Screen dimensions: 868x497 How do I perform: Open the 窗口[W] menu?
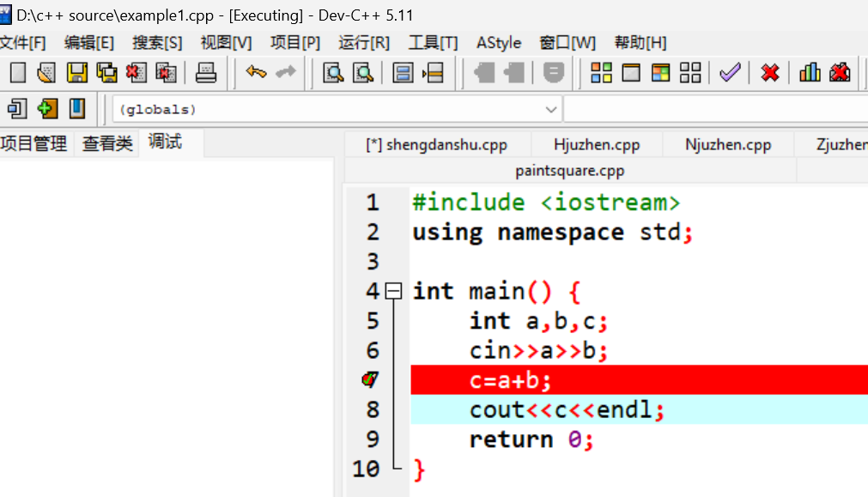tap(568, 43)
